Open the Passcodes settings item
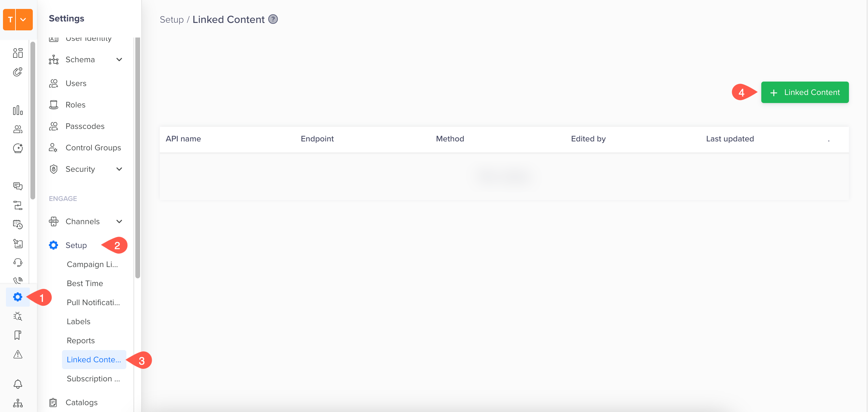The width and height of the screenshot is (868, 412). [x=85, y=126]
